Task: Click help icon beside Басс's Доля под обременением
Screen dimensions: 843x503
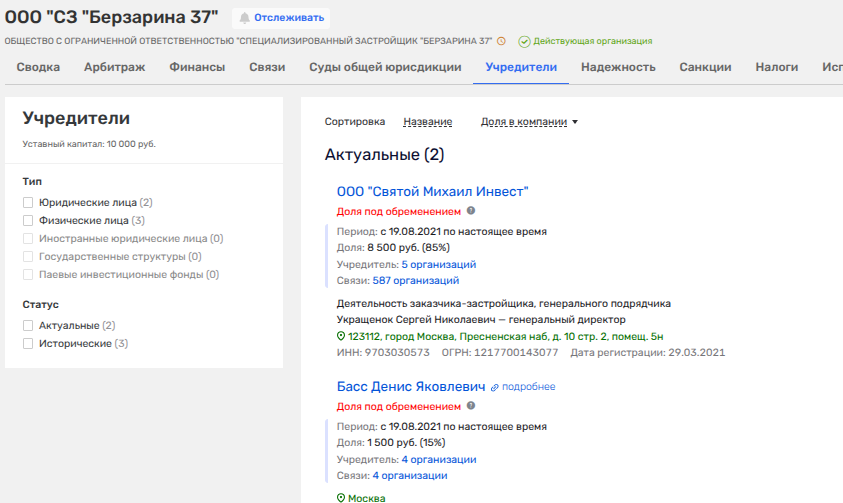Action: point(471,406)
